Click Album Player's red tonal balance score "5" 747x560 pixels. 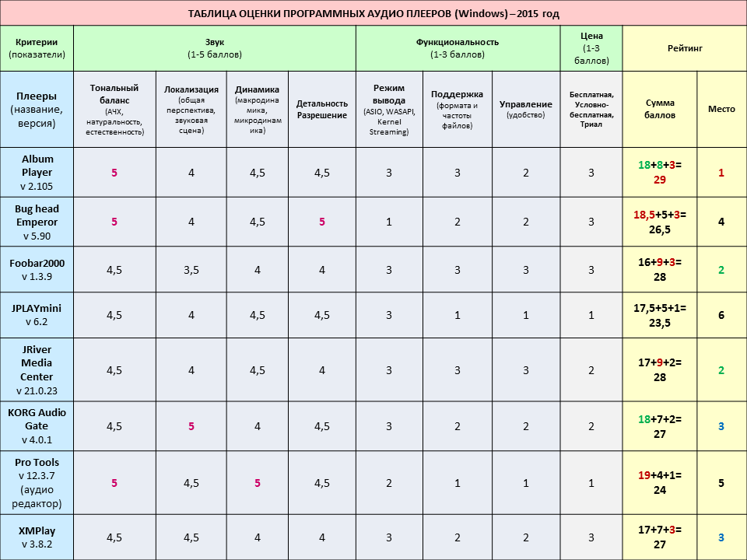114,173
